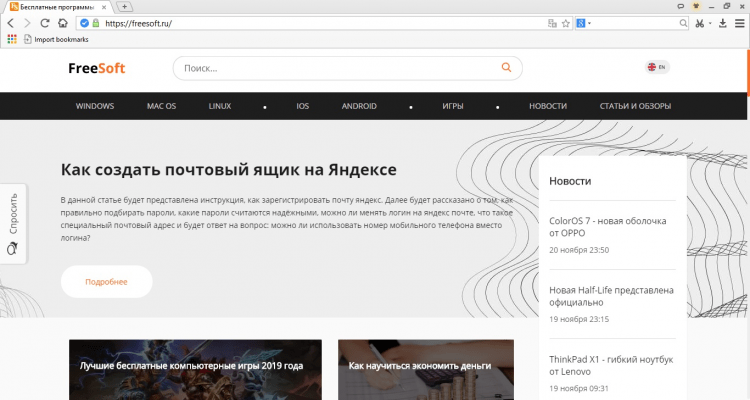Bookmark this page with the star icon
Screen dimensions: 750x400
click(x=566, y=23)
